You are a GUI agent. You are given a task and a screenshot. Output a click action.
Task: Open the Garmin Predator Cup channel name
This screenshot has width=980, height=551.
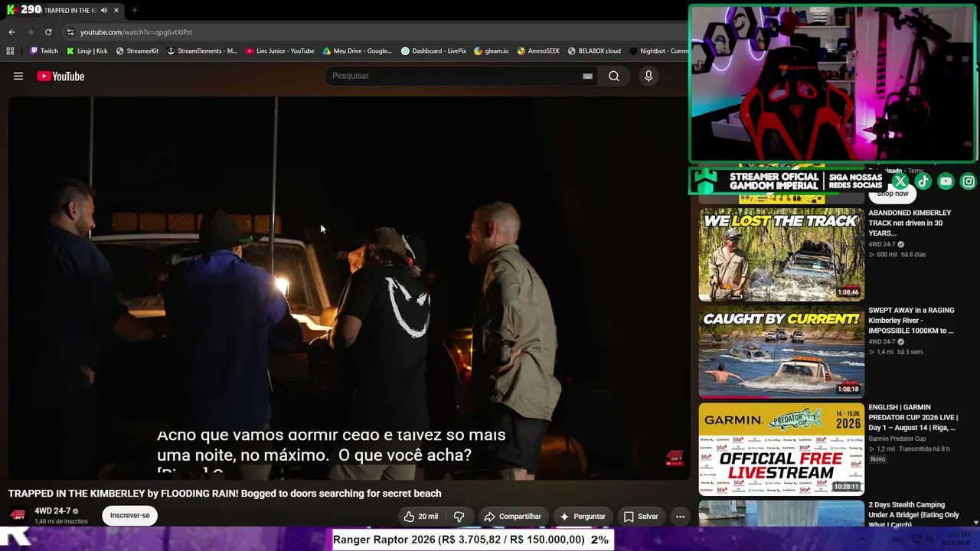coord(897,439)
